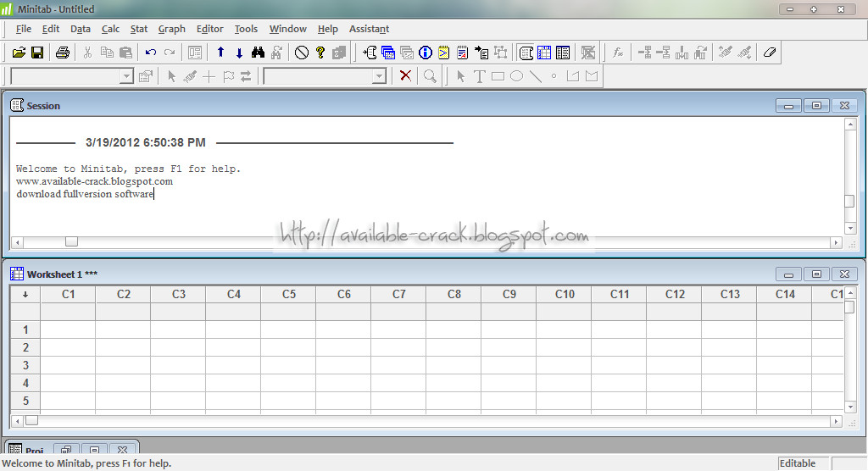Open the Data menu

[x=81, y=29]
